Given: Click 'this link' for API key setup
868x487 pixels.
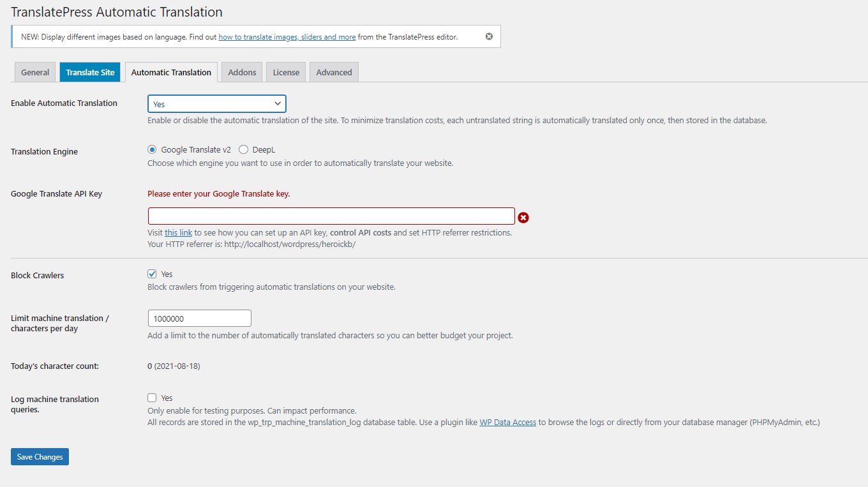Looking at the screenshot, I should click(177, 232).
